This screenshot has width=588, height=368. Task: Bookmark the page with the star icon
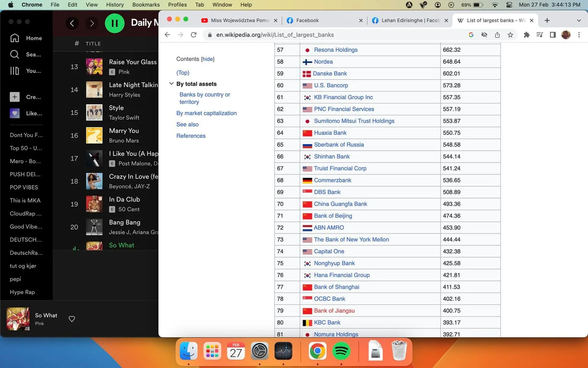pos(510,35)
